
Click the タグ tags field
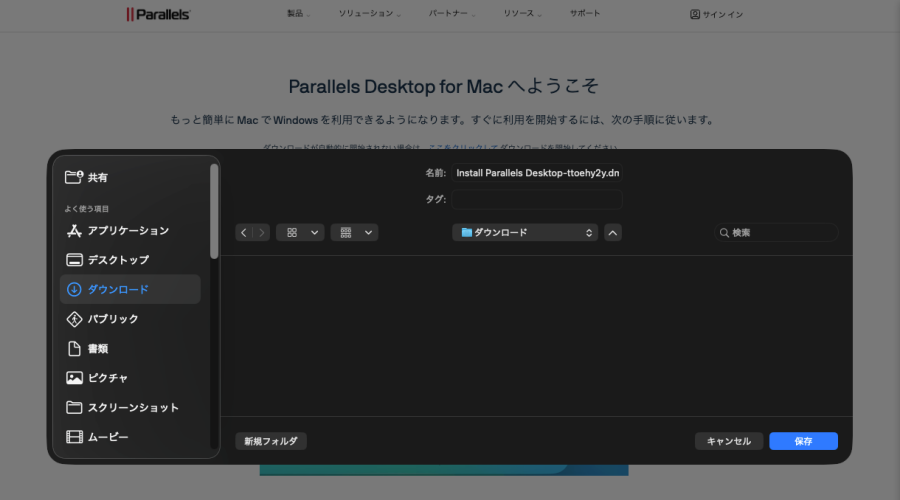tap(537, 199)
